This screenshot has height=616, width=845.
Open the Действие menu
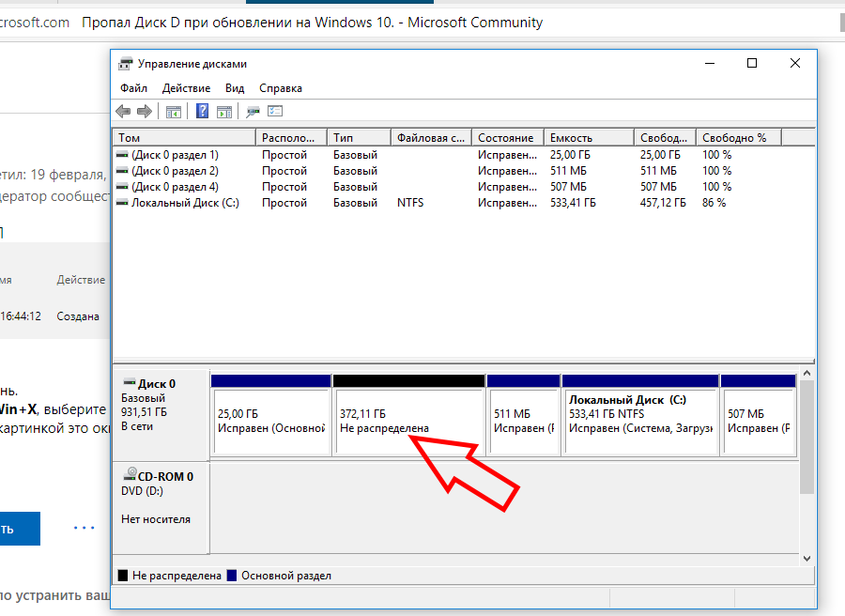pos(187,88)
